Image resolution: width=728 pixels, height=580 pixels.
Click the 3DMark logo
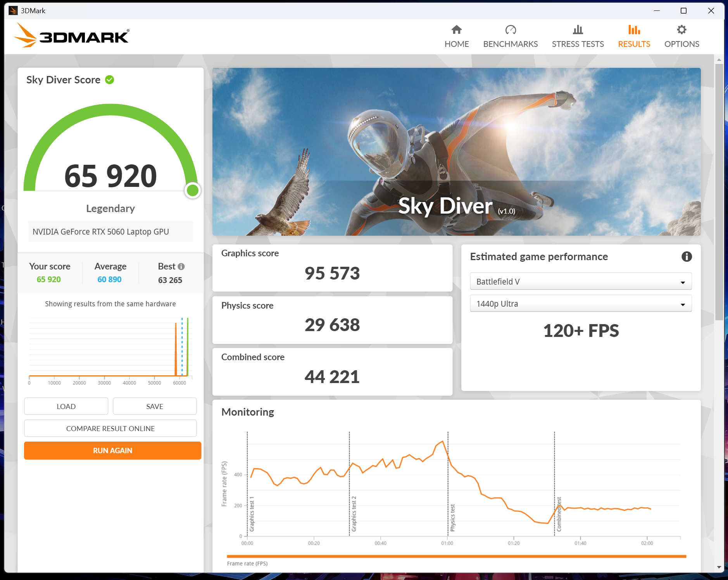pyautogui.click(x=72, y=36)
